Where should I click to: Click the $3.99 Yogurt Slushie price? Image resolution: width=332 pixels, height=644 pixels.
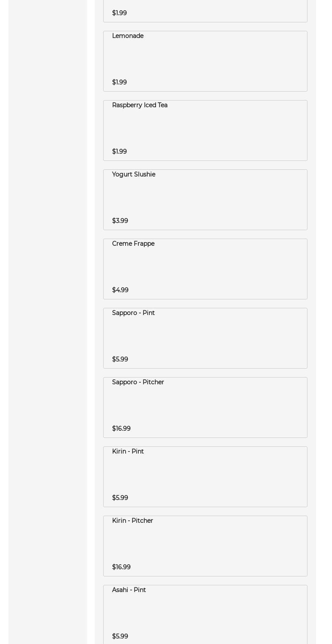120,221
